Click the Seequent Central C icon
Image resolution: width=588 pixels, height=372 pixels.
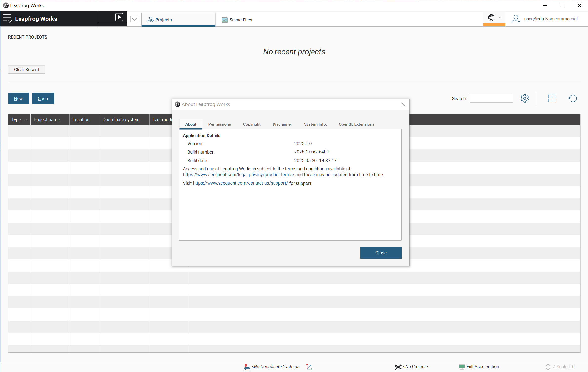point(491,18)
